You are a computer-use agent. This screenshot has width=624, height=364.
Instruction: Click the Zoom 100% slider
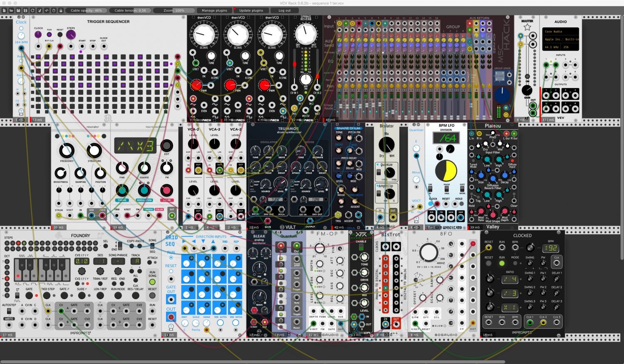(174, 10)
